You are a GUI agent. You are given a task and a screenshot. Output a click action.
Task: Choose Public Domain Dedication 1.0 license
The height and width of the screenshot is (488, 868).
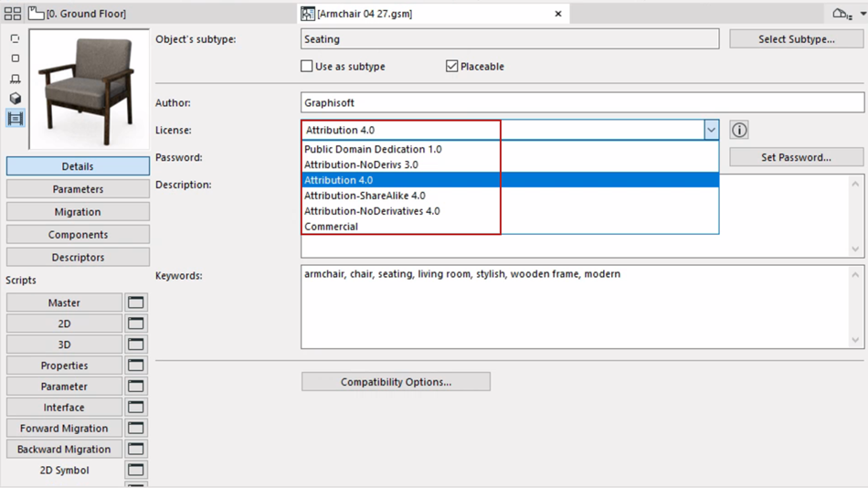(373, 149)
